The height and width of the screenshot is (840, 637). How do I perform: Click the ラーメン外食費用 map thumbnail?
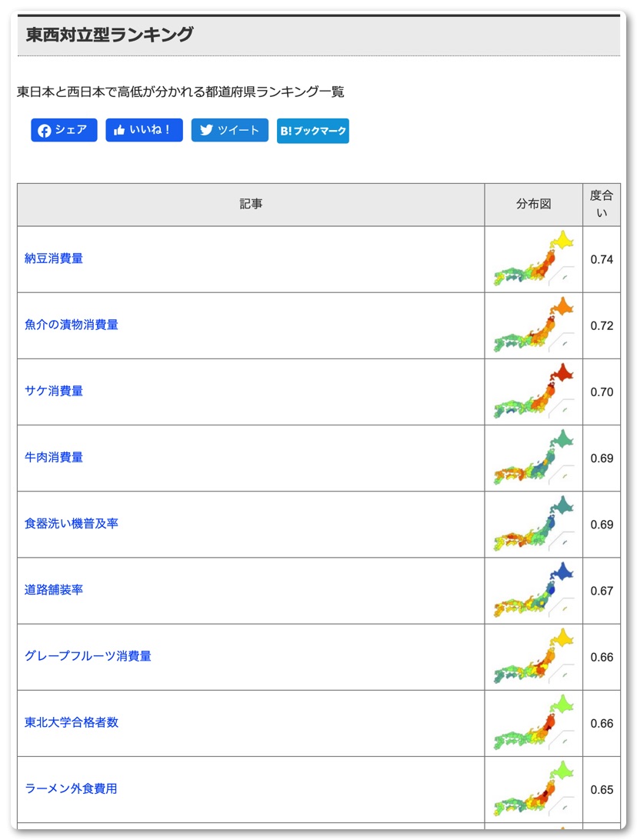533,789
